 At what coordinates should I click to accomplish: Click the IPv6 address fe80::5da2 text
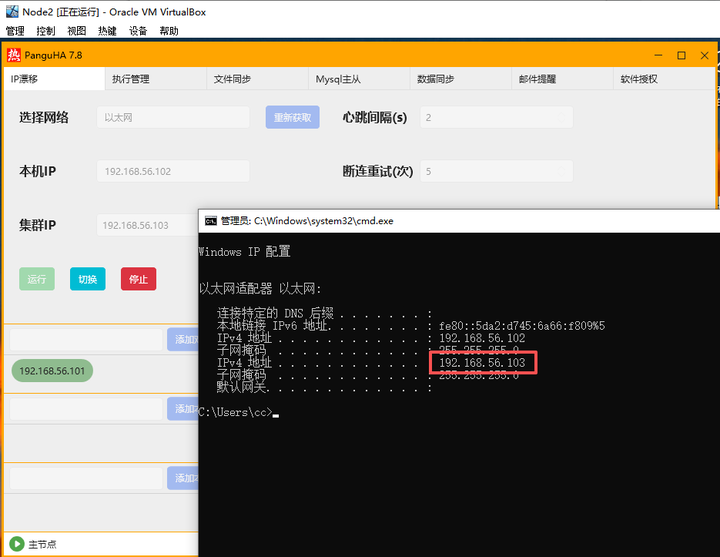pos(522,326)
